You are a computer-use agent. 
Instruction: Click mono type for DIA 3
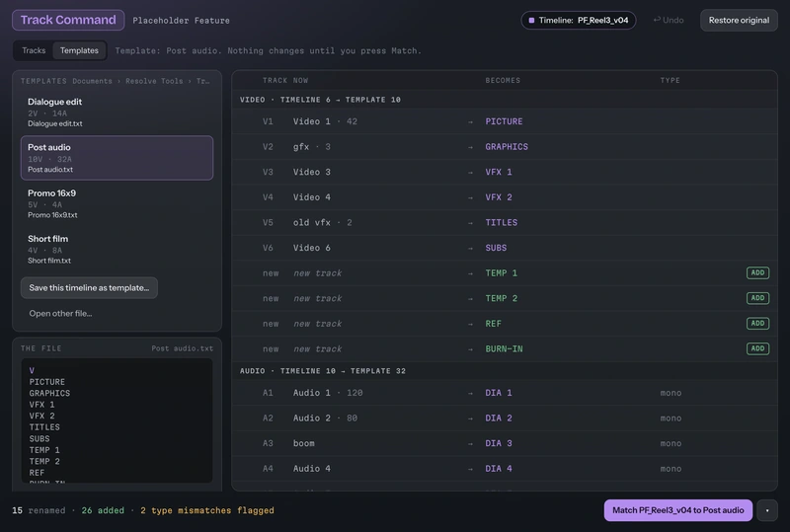pos(671,443)
